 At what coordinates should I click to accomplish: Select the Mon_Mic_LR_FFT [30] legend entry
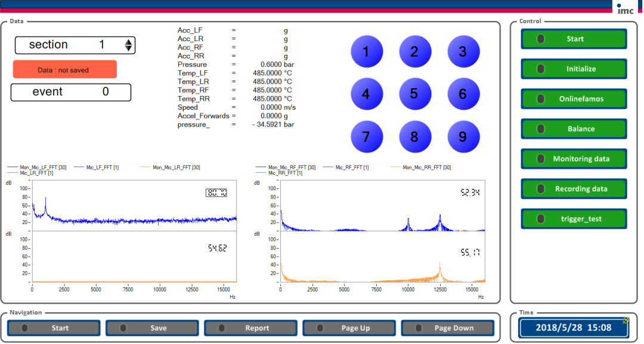point(170,168)
